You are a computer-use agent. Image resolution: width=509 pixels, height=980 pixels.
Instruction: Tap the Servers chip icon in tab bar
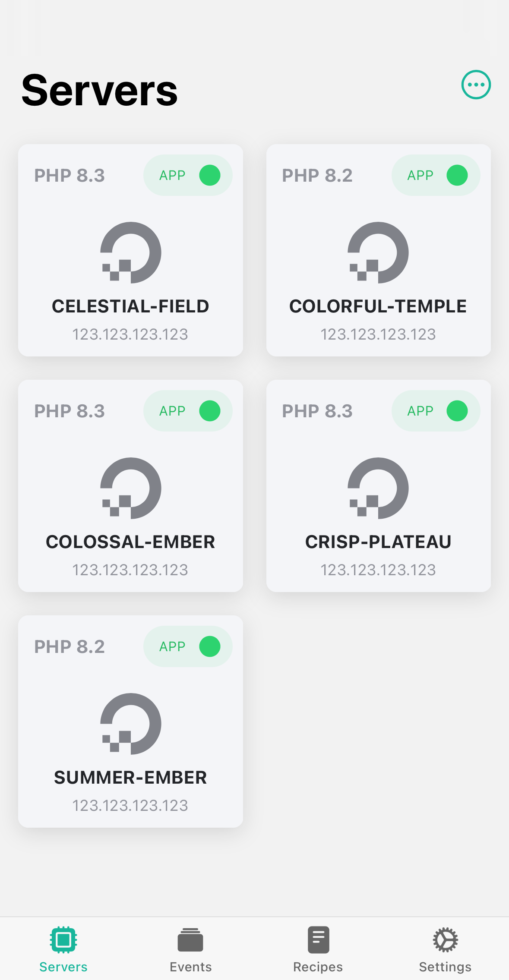(63, 939)
